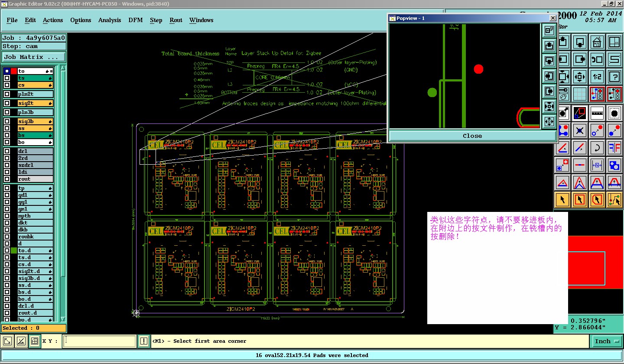Select the szdrl layer name
Screen dimensions: 624x364
pos(36,165)
